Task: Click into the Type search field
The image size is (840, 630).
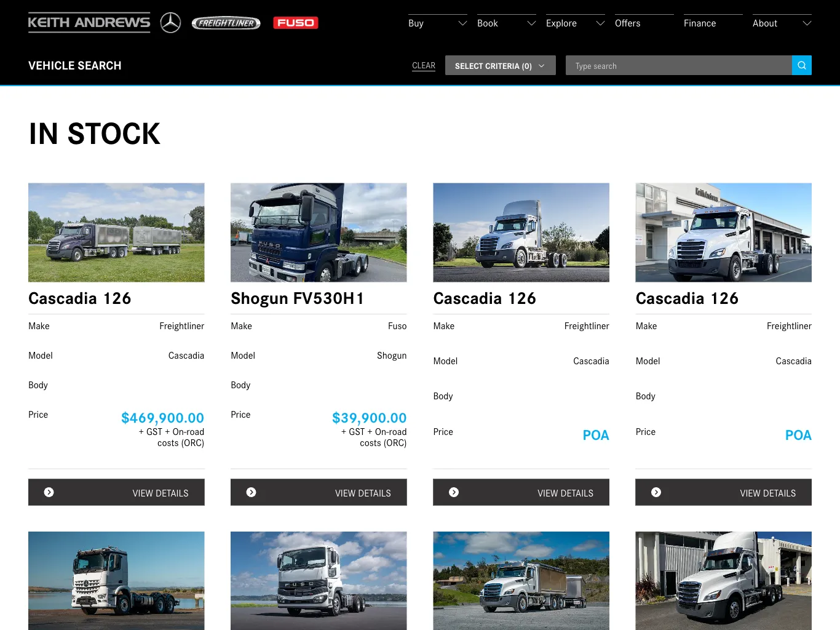Action: click(678, 66)
